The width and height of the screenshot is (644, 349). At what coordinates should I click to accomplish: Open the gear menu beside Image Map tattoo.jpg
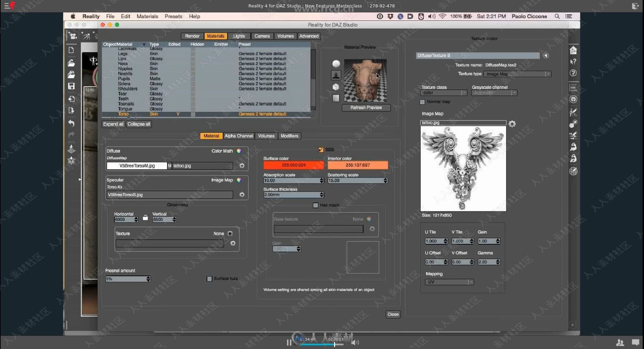tap(512, 124)
